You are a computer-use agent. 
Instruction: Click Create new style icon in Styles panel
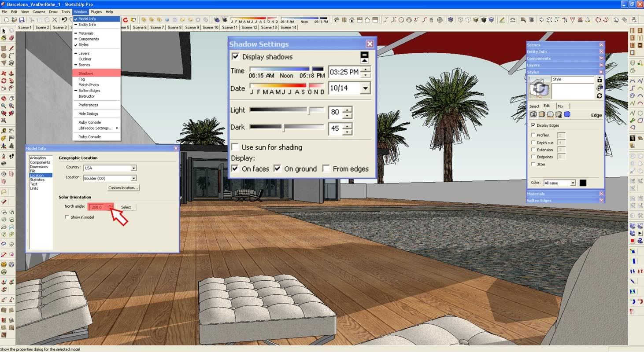(600, 88)
